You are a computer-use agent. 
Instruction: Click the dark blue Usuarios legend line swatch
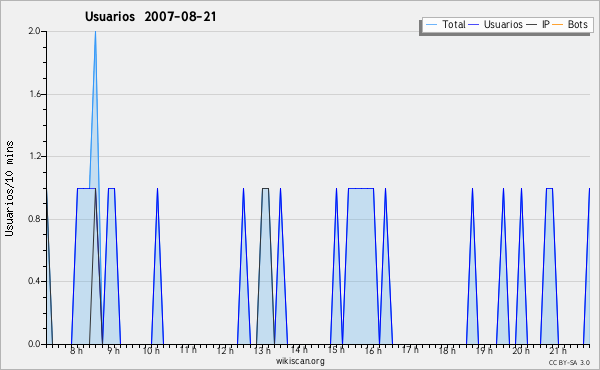pos(474,25)
